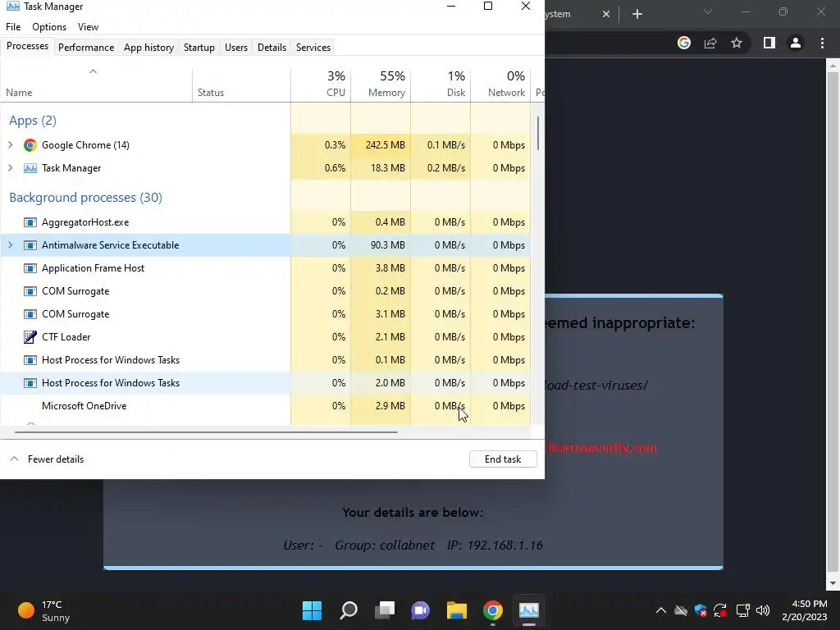This screenshot has height=630, width=840.
Task: Open the weather widget showing 17°C Sunny
Action: coord(44,610)
